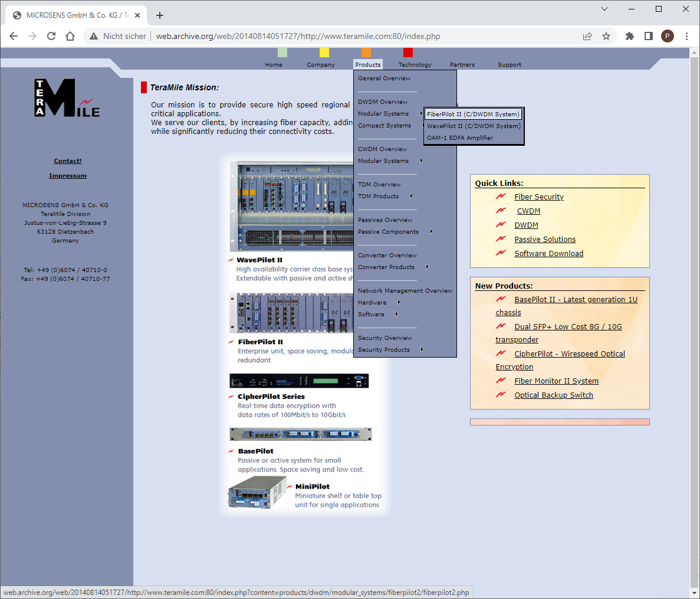Image resolution: width=700 pixels, height=599 pixels.
Task: Choose OAM-1 EDFA Amplifier from submenu
Action: click(460, 138)
